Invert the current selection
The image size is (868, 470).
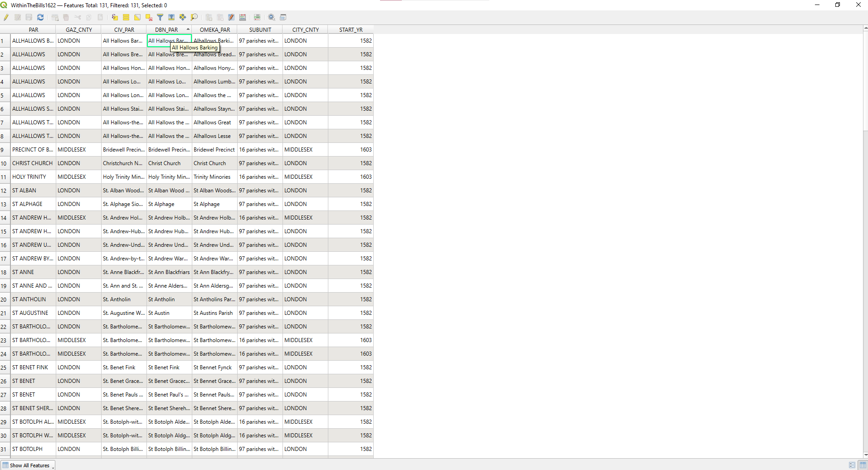coord(137,17)
